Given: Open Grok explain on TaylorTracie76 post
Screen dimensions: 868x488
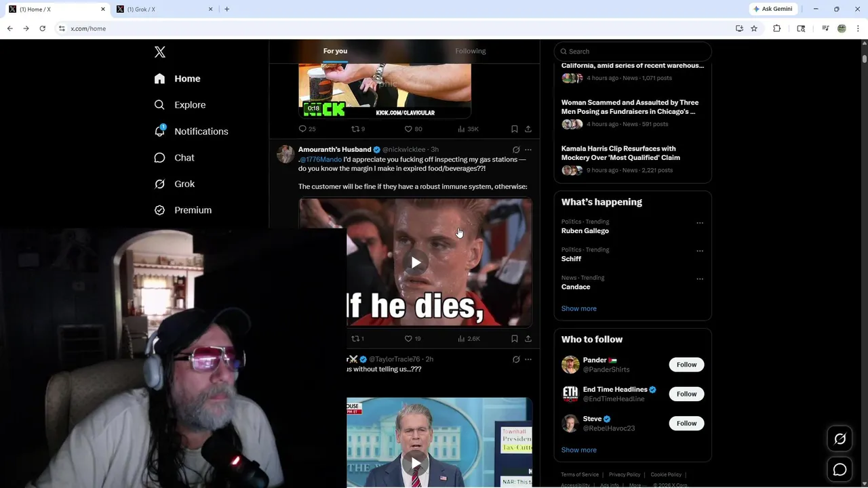Looking at the screenshot, I should [516, 359].
